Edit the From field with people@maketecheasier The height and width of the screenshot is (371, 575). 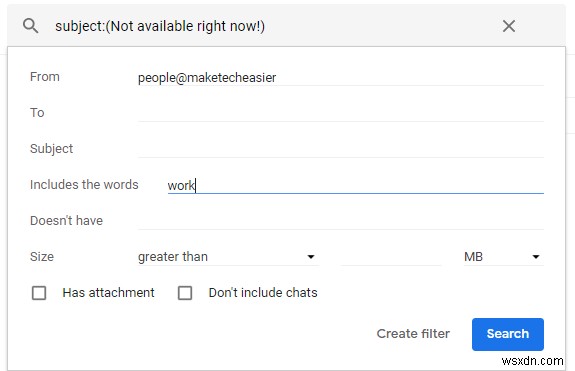[x=341, y=77]
